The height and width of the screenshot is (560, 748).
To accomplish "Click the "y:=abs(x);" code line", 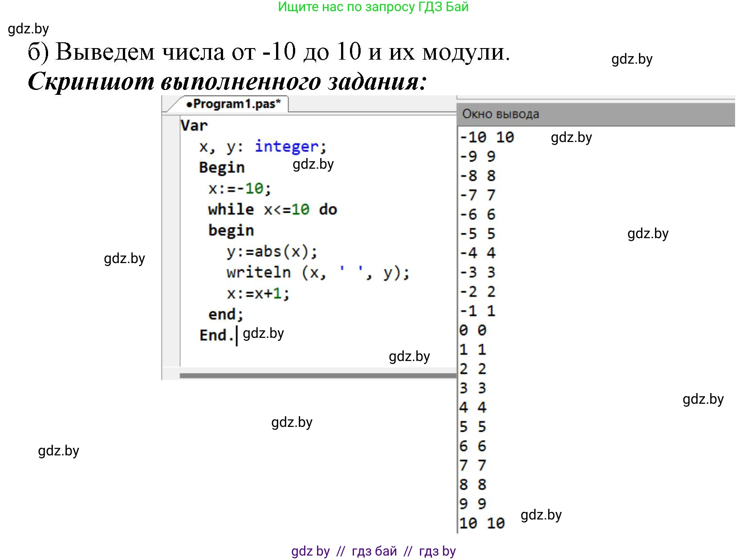I will 272,252.
